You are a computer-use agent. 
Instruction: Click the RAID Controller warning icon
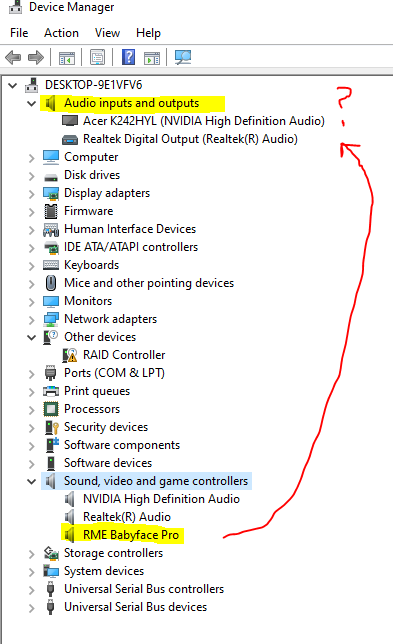(x=70, y=355)
